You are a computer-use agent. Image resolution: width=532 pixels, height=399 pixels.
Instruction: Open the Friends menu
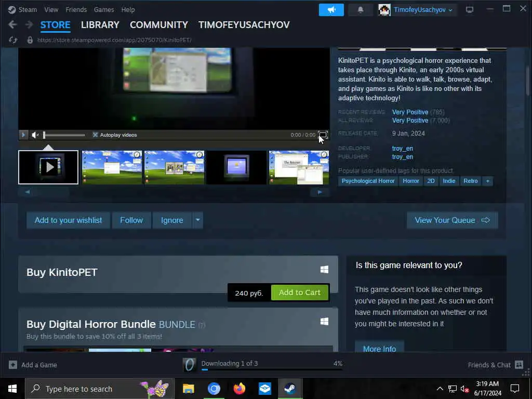tap(76, 9)
